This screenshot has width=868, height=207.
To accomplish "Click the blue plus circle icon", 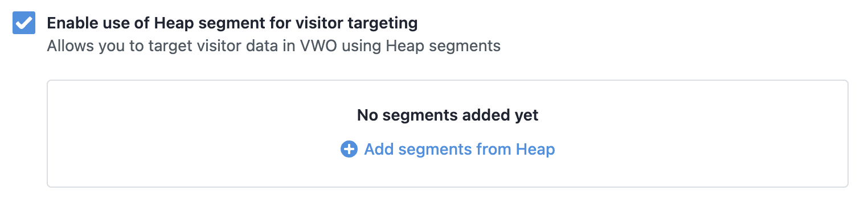I will 349,150.
